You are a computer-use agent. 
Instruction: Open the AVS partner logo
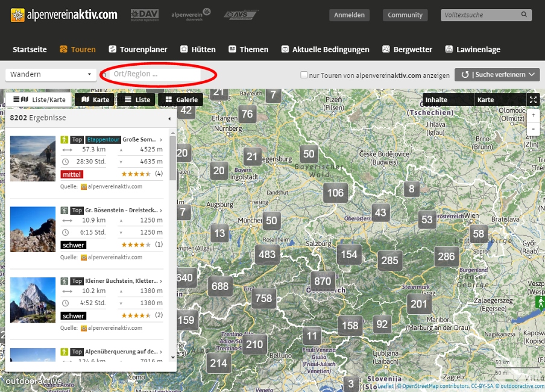[x=240, y=15]
